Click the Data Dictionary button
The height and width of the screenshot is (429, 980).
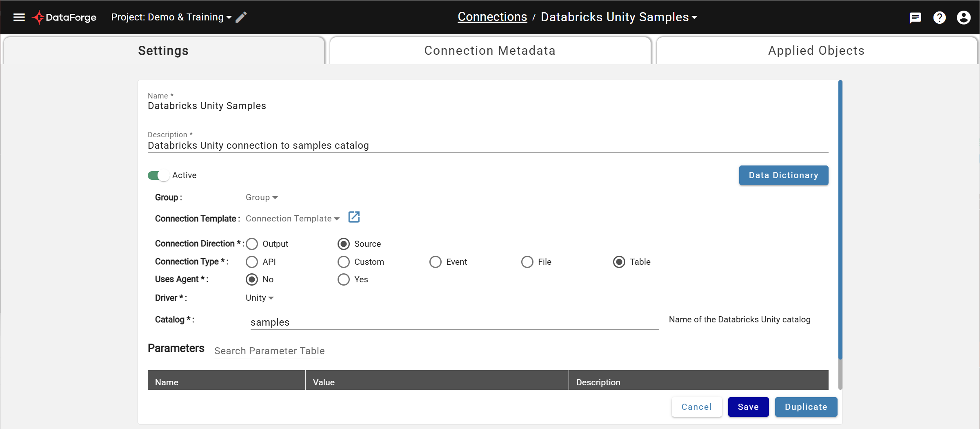[x=783, y=175]
